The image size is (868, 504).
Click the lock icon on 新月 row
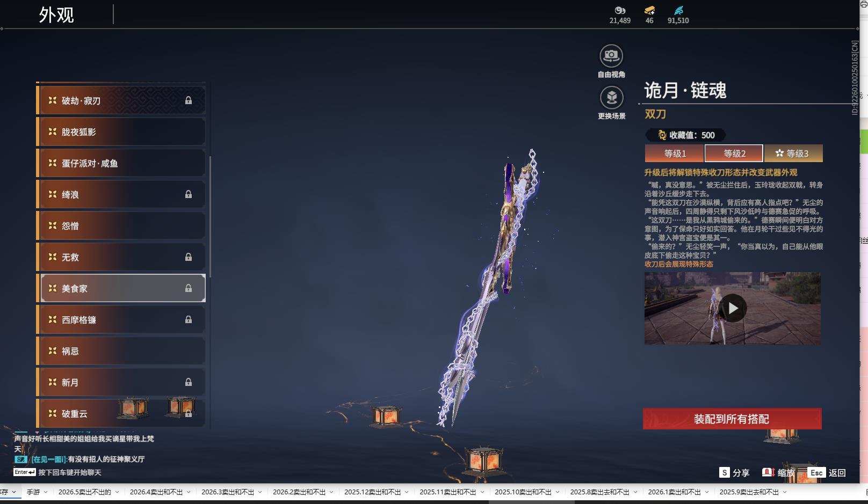click(x=189, y=382)
